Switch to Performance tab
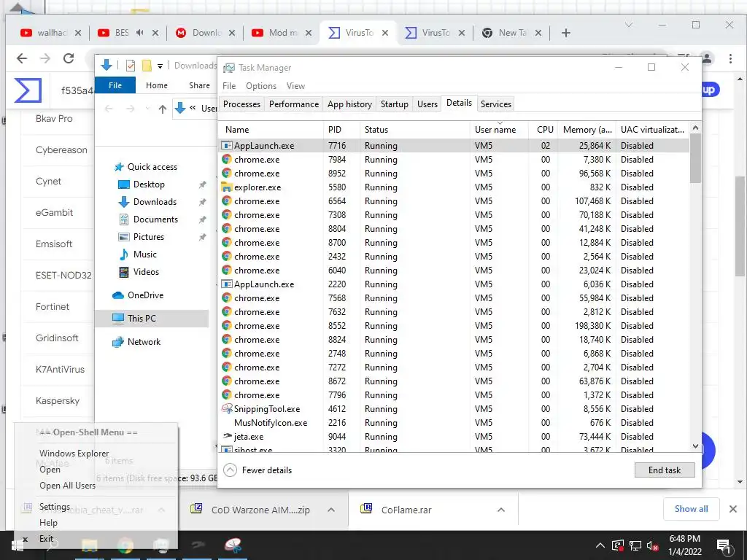Screen dimensions: 747x560 pyautogui.click(x=294, y=104)
